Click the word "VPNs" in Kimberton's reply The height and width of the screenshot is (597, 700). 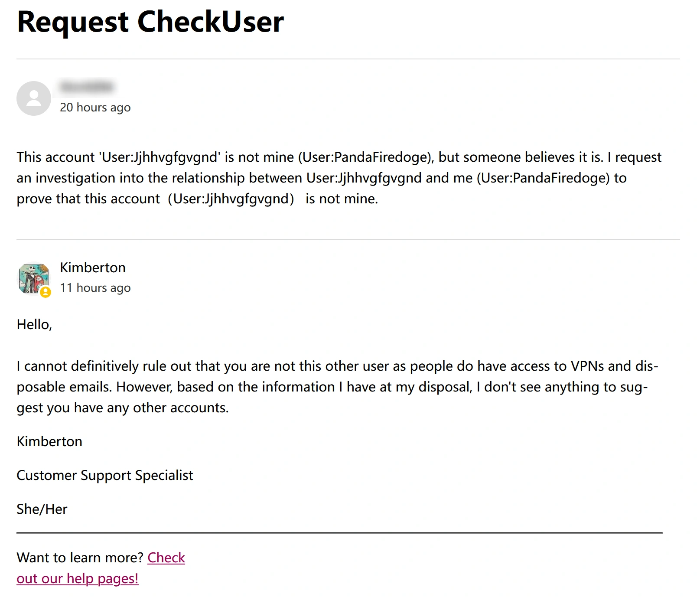(x=587, y=366)
